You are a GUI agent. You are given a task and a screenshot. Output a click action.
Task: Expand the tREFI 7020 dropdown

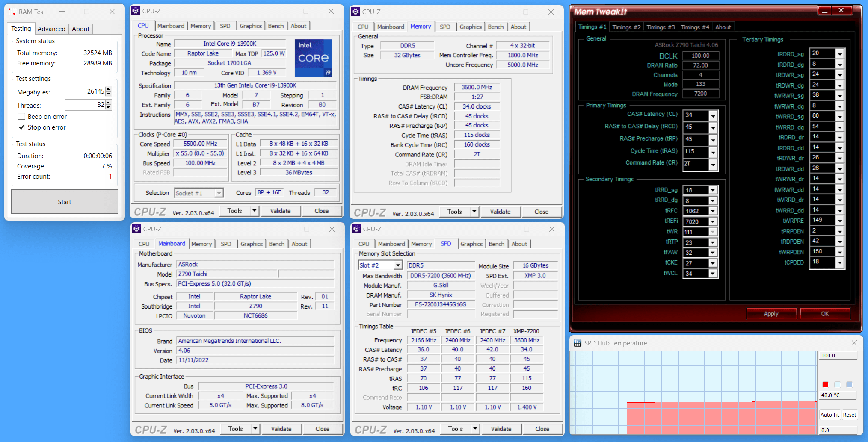point(713,221)
